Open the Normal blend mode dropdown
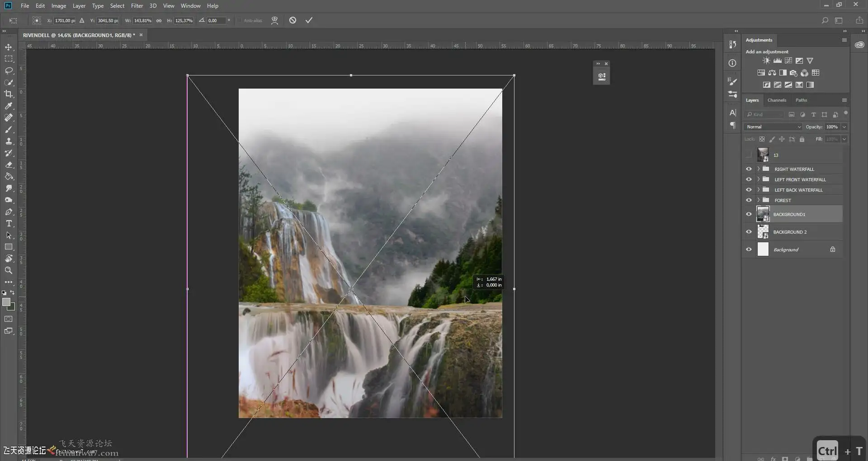Viewport: 868px width, 461px height. pyautogui.click(x=773, y=127)
